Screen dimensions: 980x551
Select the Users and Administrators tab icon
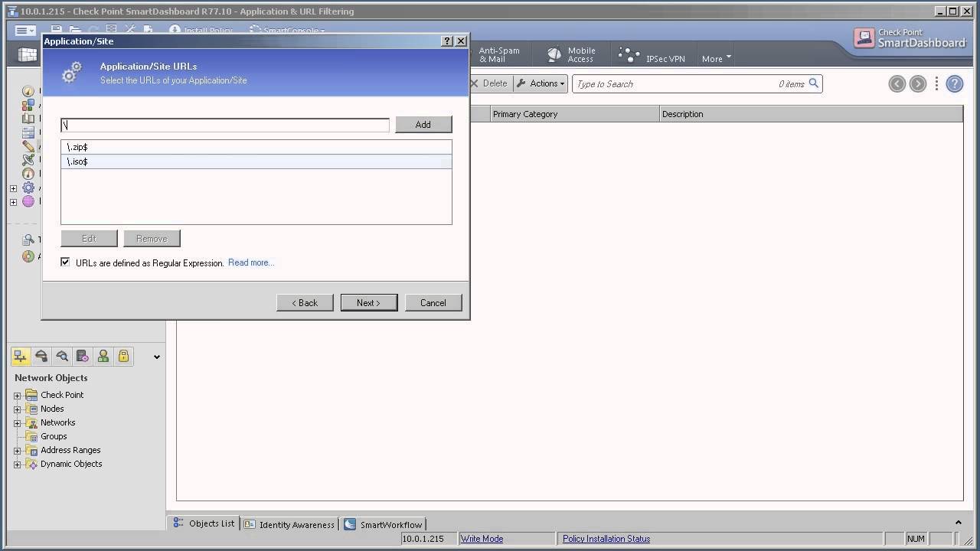[x=103, y=357]
